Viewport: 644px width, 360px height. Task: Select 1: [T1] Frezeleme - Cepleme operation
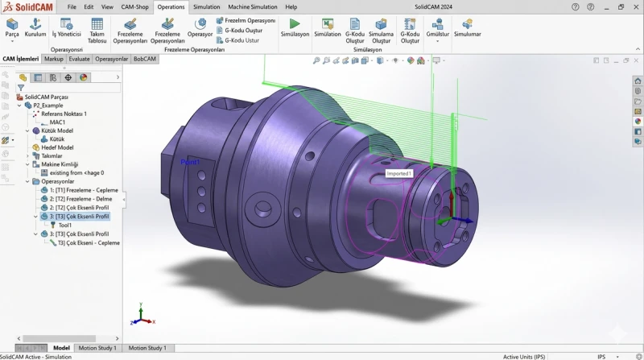(x=80, y=190)
